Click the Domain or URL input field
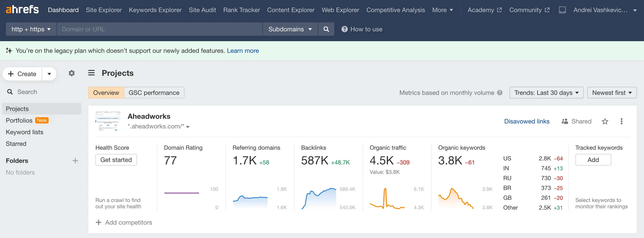Screen dimensions: 644x238 [x=159, y=29]
